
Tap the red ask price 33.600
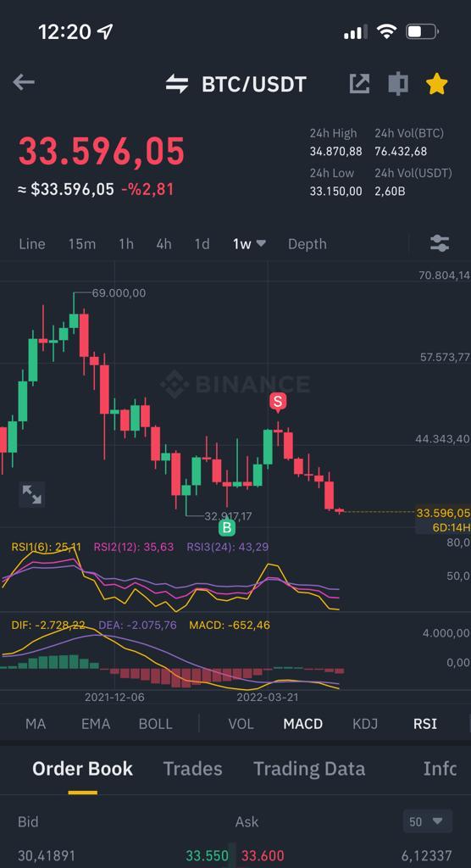click(x=263, y=856)
